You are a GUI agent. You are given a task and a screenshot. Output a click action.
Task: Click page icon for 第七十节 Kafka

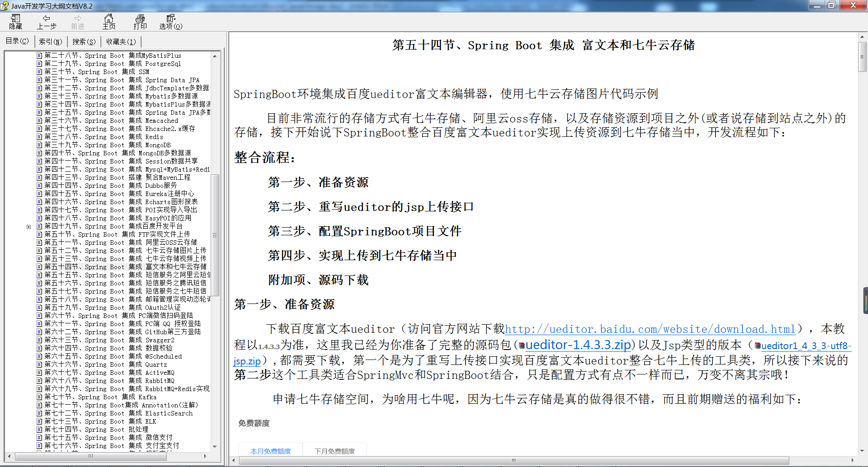(x=39, y=397)
